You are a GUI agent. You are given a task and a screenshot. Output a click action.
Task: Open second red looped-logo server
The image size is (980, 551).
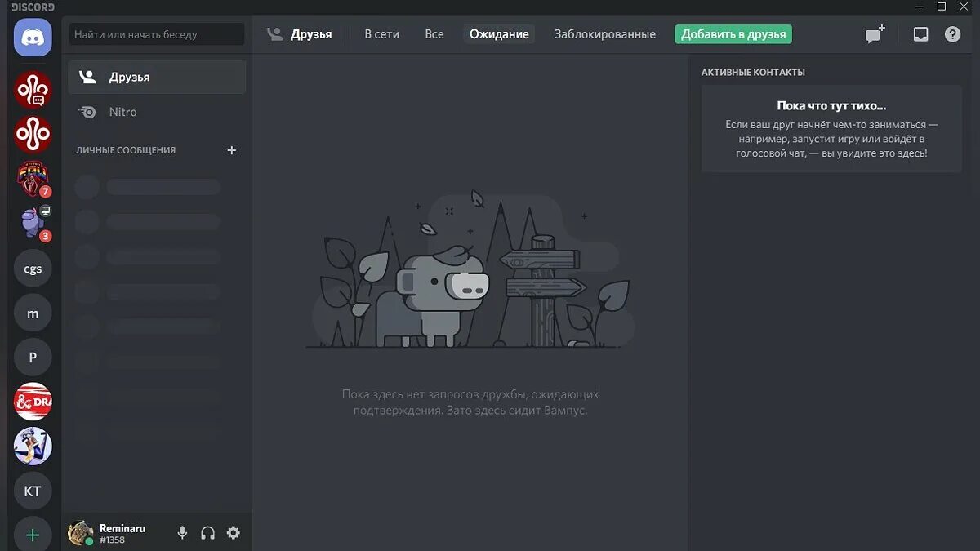tap(33, 134)
